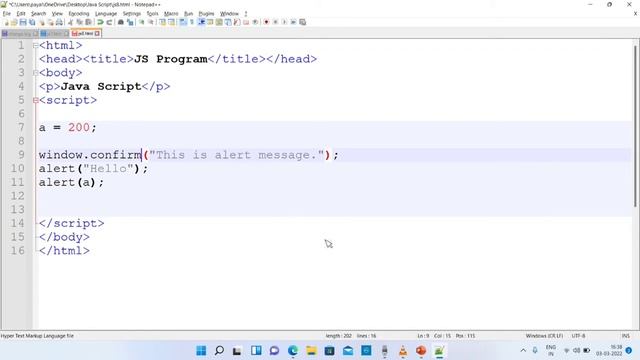Place cursor on 'a = 200;' line
The height and width of the screenshot is (360, 640).
68,127
